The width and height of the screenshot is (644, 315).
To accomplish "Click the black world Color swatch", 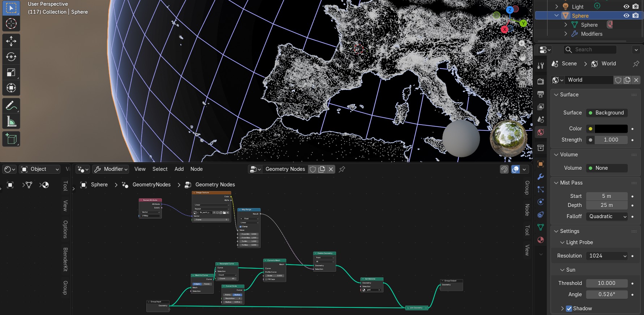I will tap(611, 129).
